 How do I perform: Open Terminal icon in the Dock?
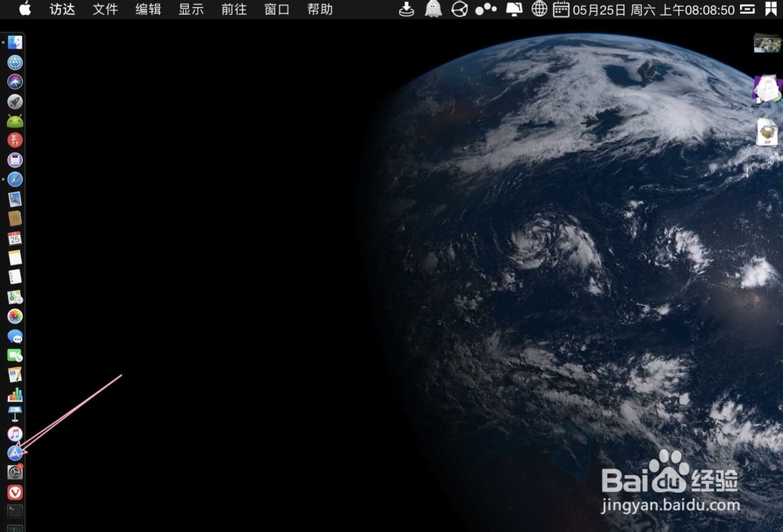15,511
